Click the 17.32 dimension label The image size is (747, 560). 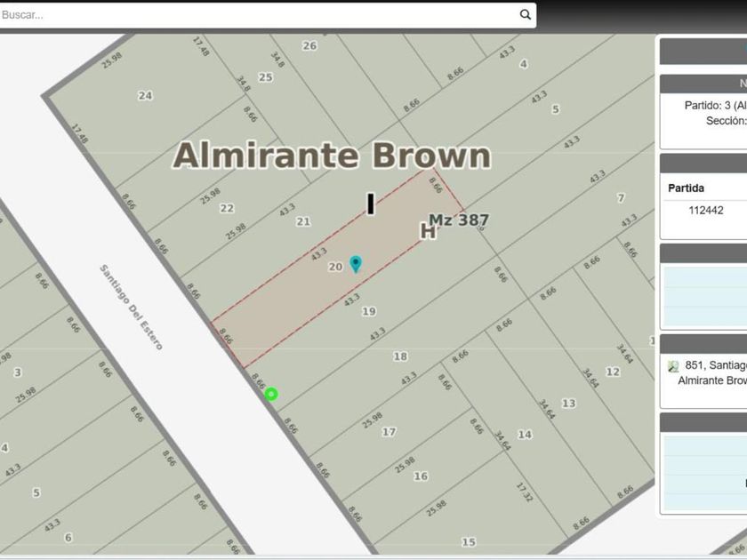pyautogui.click(x=524, y=492)
